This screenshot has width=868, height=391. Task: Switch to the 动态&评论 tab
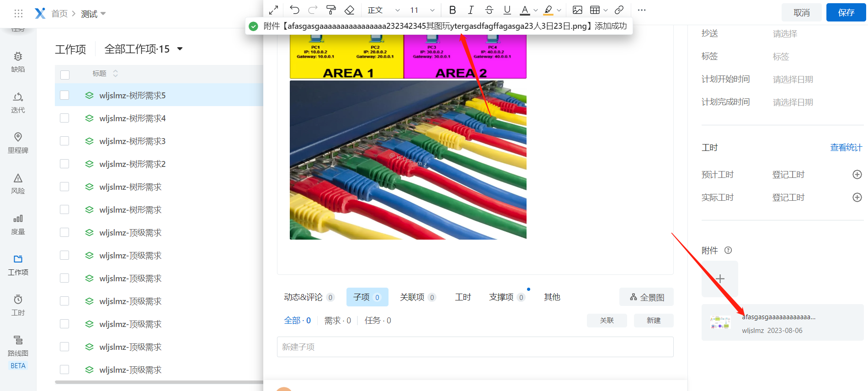(309, 297)
